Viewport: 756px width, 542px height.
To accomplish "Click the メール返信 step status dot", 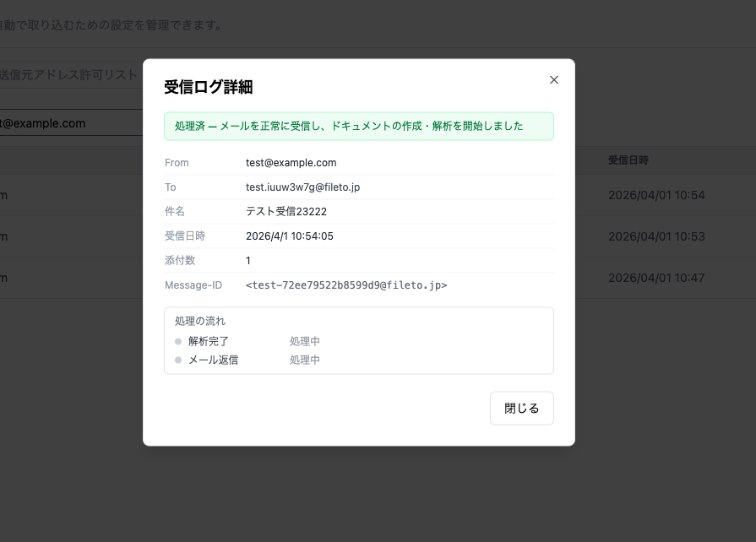I will (x=178, y=360).
